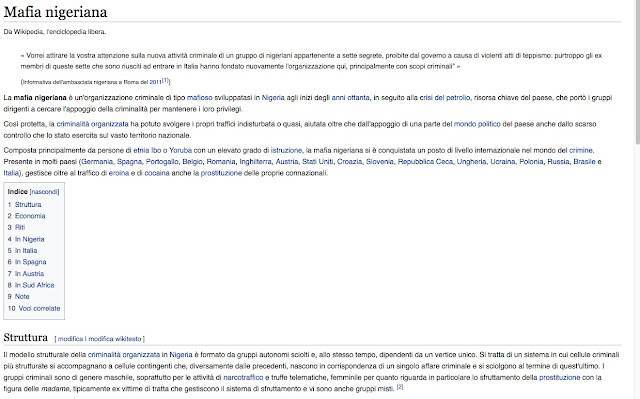Open the Nigeria link in intro paragraph

[x=273, y=98]
